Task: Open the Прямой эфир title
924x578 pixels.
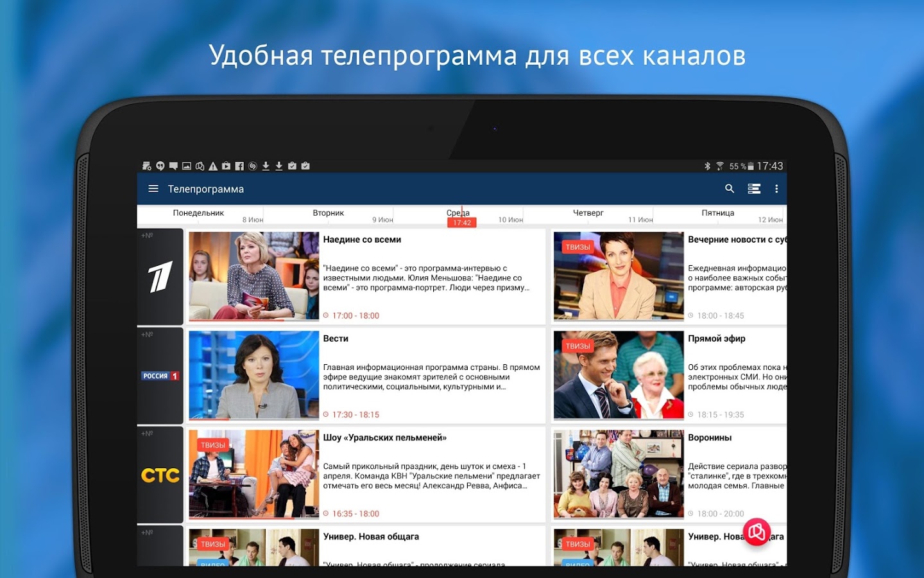Action: pyautogui.click(x=717, y=338)
